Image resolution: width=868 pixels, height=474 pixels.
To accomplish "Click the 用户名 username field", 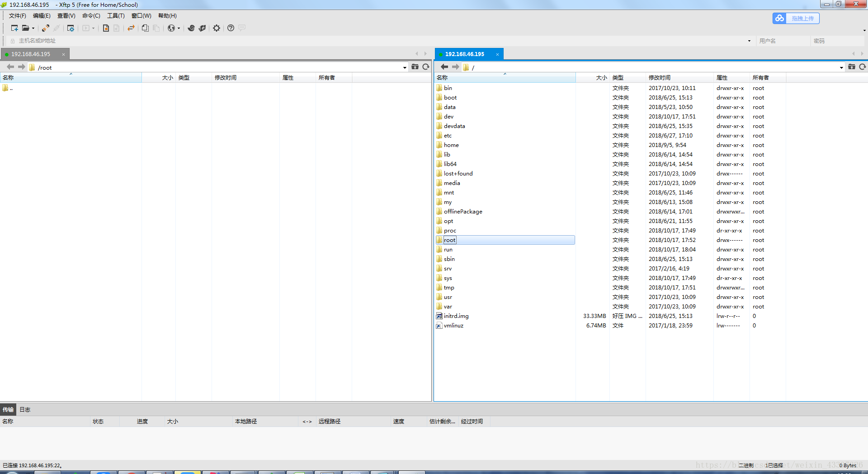I will 783,41.
